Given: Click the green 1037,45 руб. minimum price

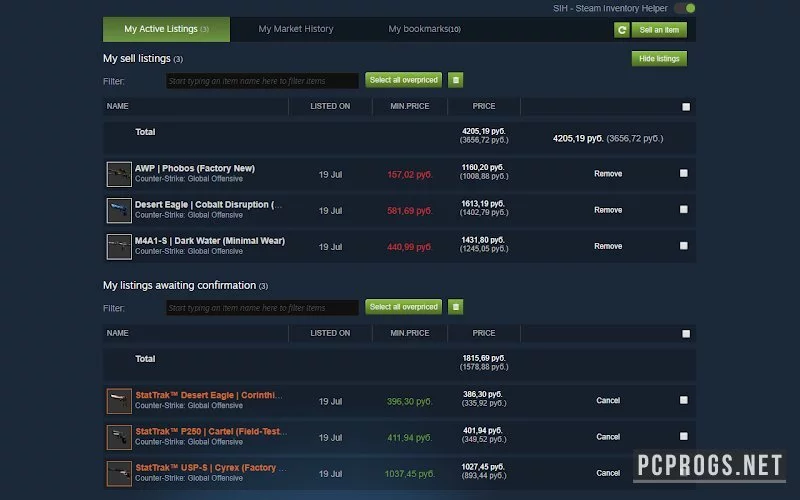Looking at the screenshot, I should [410, 474].
